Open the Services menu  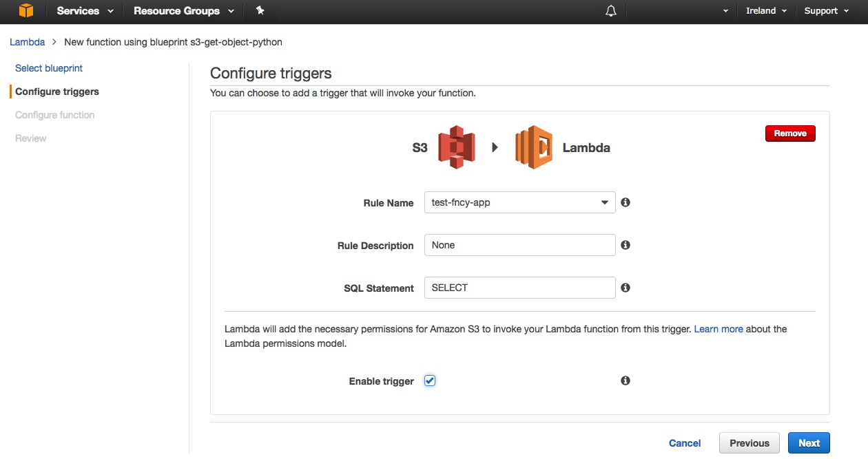click(85, 11)
